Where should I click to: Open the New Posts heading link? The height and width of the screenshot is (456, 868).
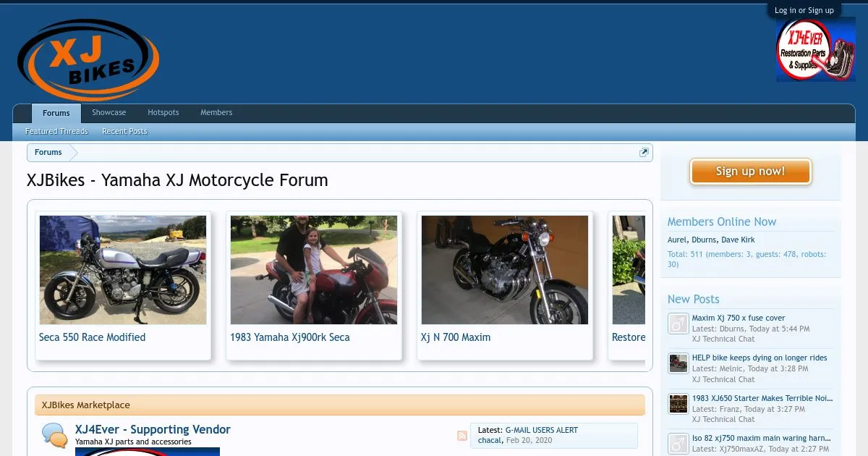click(694, 299)
